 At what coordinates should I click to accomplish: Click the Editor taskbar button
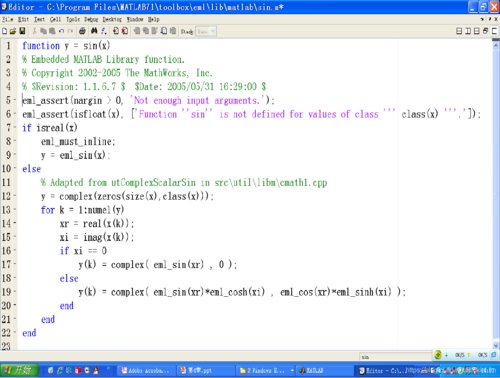383,371
